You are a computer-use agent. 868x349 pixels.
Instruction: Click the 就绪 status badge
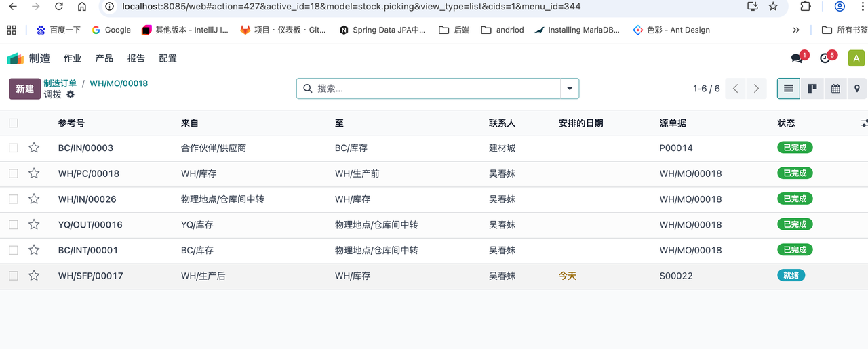point(791,276)
